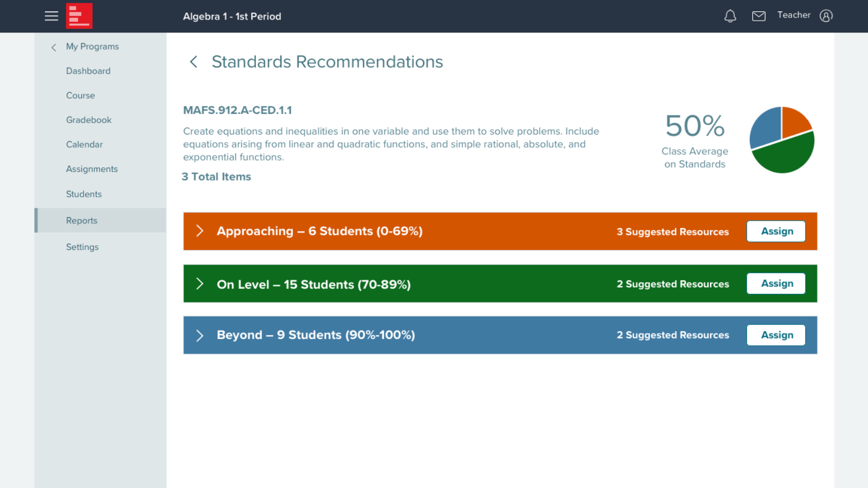
Task: Click the Algebra 1 - 1st Period title
Action: click(x=232, y=16)
